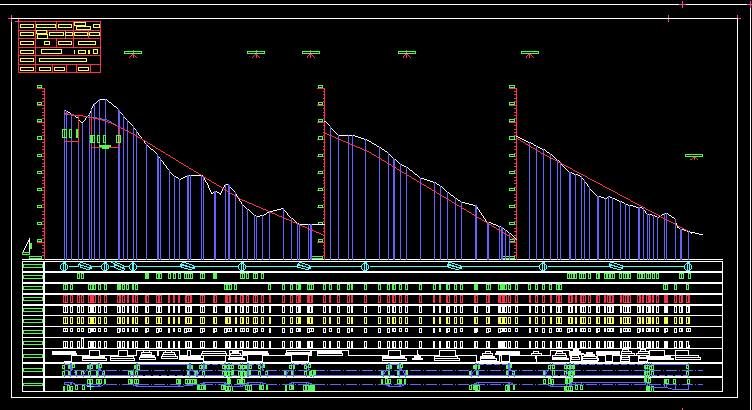Click the leftmost cyan circle in table header row
The width and height of the screenshot is (752, 410).
[x=64, y=267]
